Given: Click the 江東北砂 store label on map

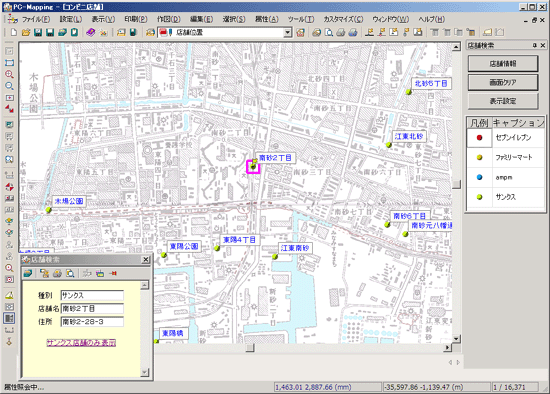Looking at the screenshot, I should [x=409, y=136].
